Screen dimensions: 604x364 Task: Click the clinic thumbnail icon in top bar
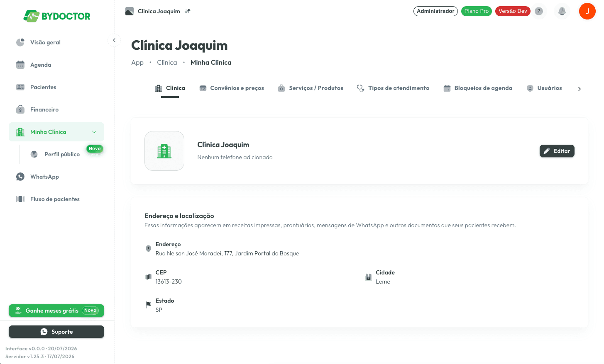130,11
